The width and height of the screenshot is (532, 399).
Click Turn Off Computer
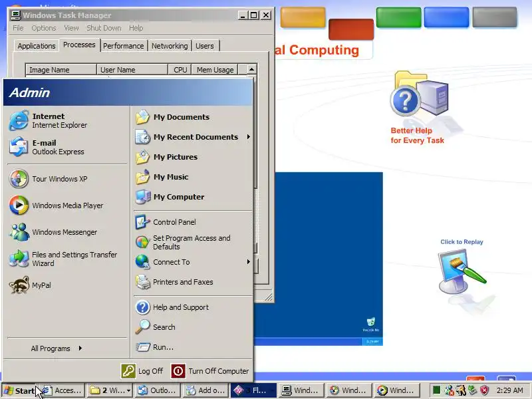point(209,371)
